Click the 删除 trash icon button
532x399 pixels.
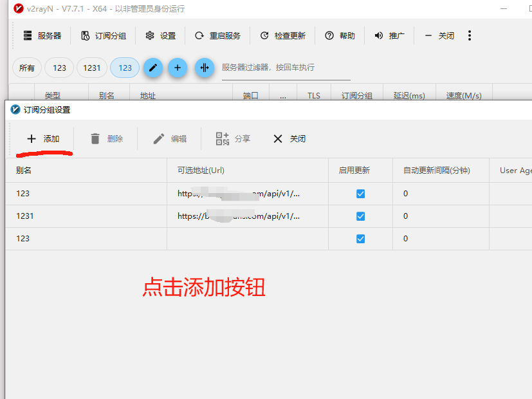(x=106, y=139)
